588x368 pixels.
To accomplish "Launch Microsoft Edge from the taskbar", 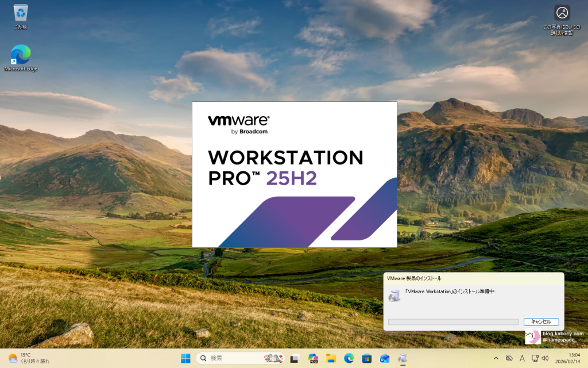I will pos(349,358).
